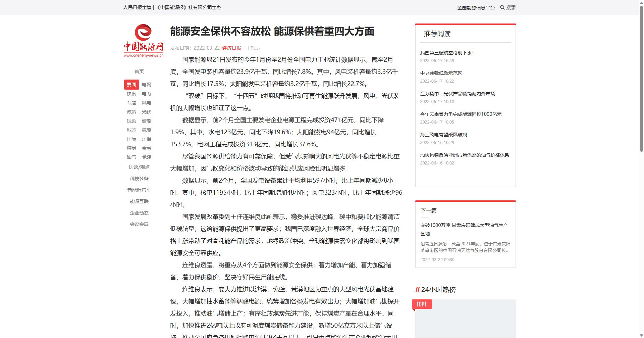The image size is (644, 338).
Task: Click the 经济日报 source link
Action: click(x=231, y=48)
